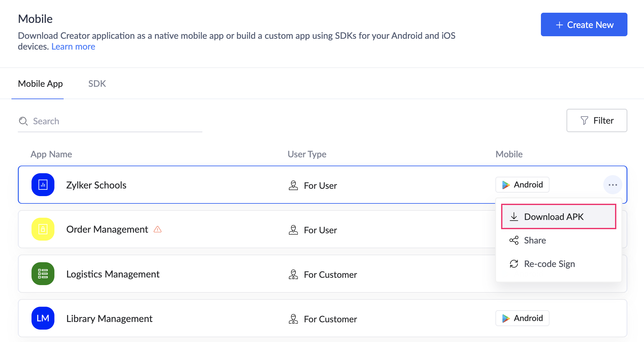Focus the Search input field
This screenshot has height=342, width=644.
tap(115, 121)
